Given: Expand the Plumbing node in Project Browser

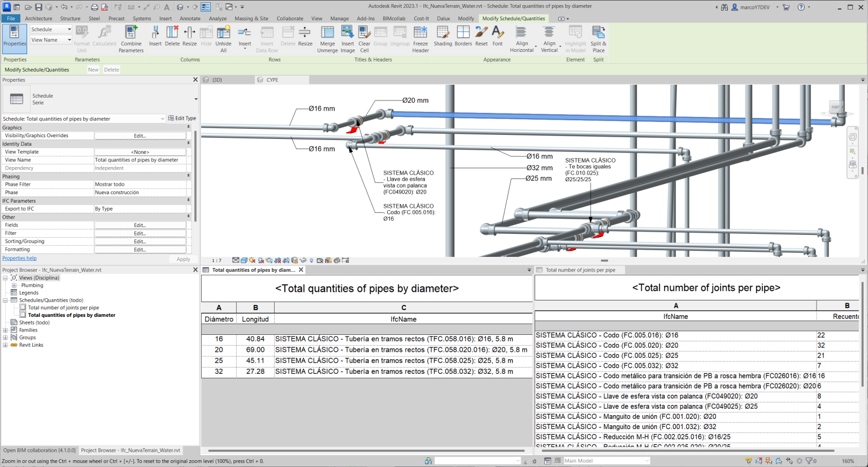Looking at the screenshot, I should click(14, 285).
